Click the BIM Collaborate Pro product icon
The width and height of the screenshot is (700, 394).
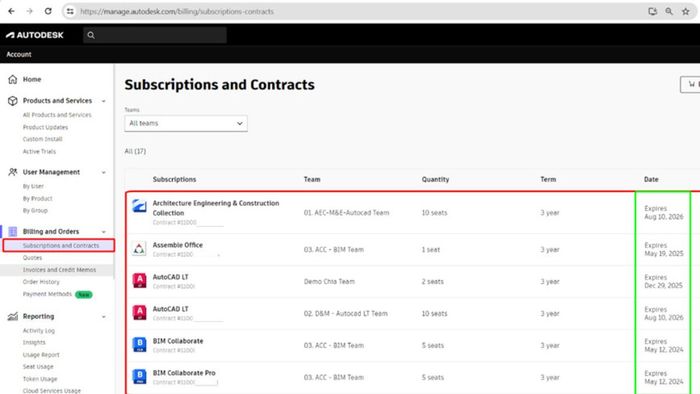point(139,376)
